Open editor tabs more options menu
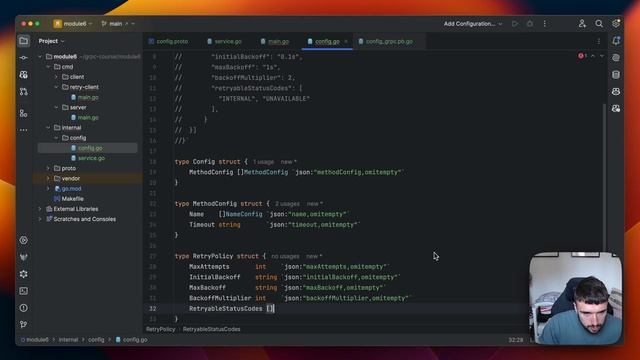 point(598,41)
